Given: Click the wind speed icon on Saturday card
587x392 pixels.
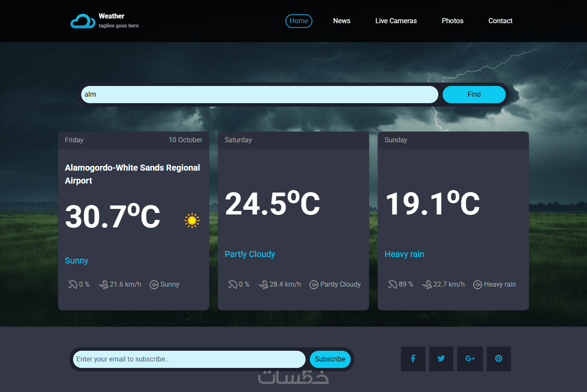Looking at the screenshot, I should [263, 285].
